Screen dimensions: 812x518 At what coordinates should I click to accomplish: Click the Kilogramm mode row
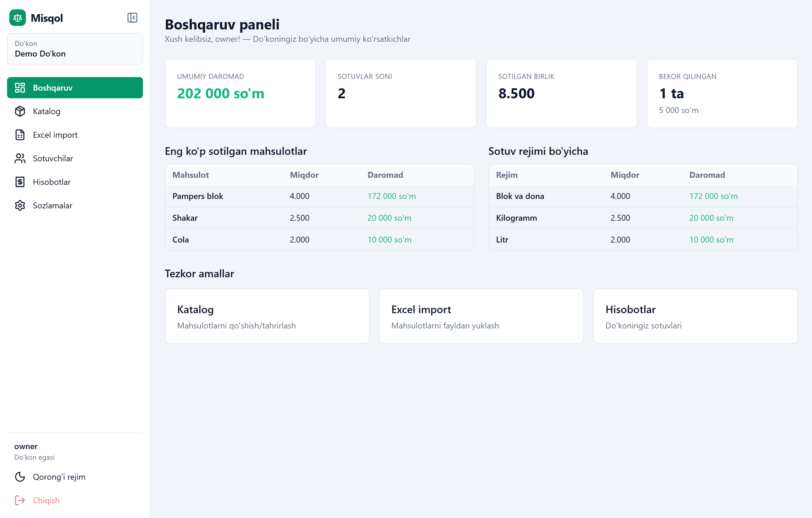coord(643,218)
